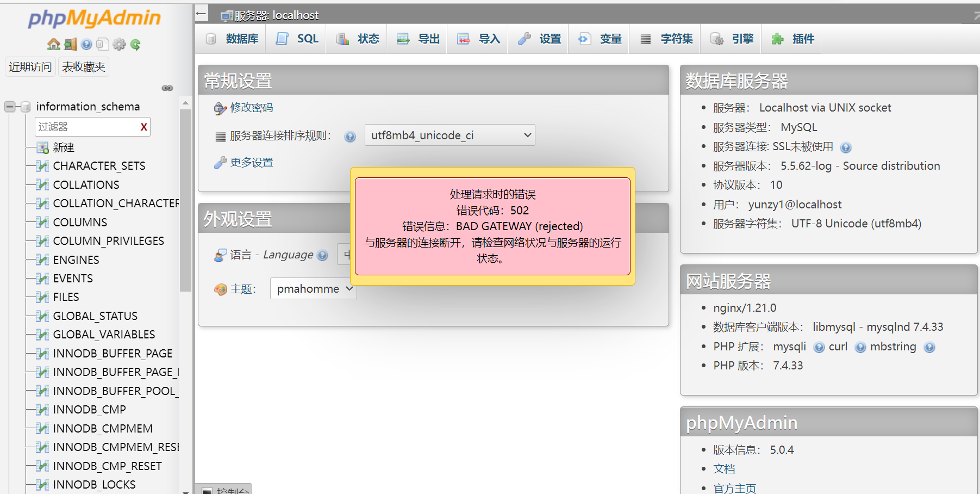
Task: Open the 引擎 (Engines) page
Action: 733,39
